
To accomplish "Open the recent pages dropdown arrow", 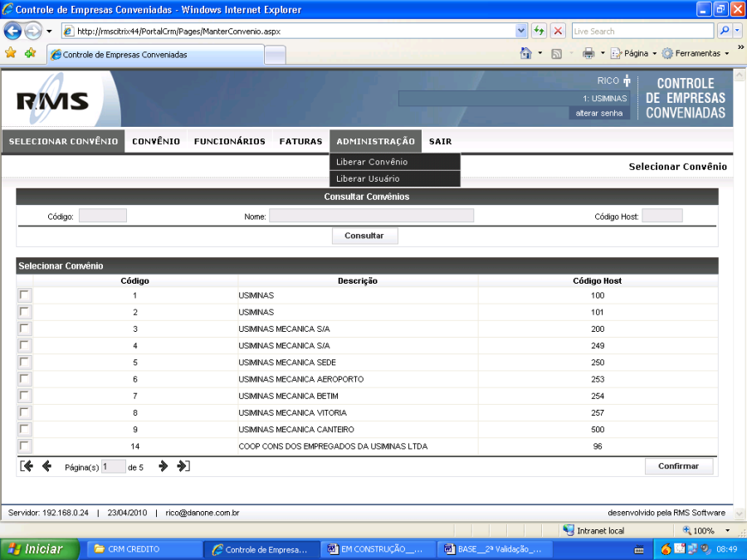I will [x=49, y=32].
